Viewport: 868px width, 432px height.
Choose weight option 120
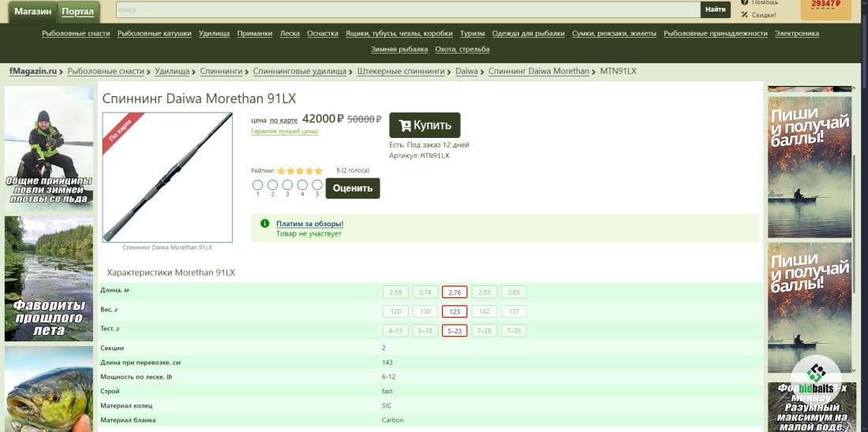pyautogui.click(x=395, y=311)
